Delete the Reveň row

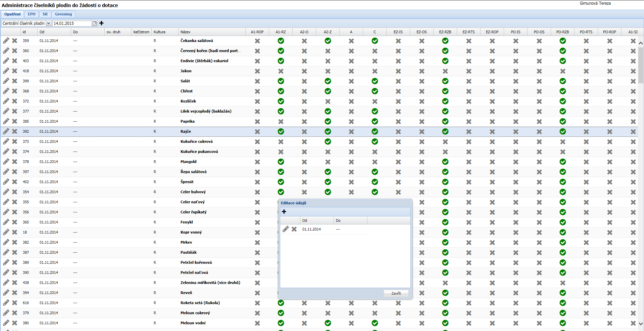(15, 293)
